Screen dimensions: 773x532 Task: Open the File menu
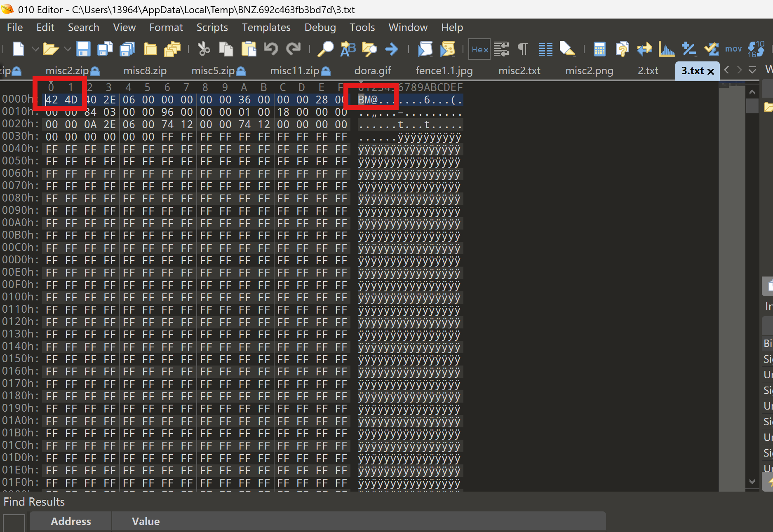coord(15,28)
